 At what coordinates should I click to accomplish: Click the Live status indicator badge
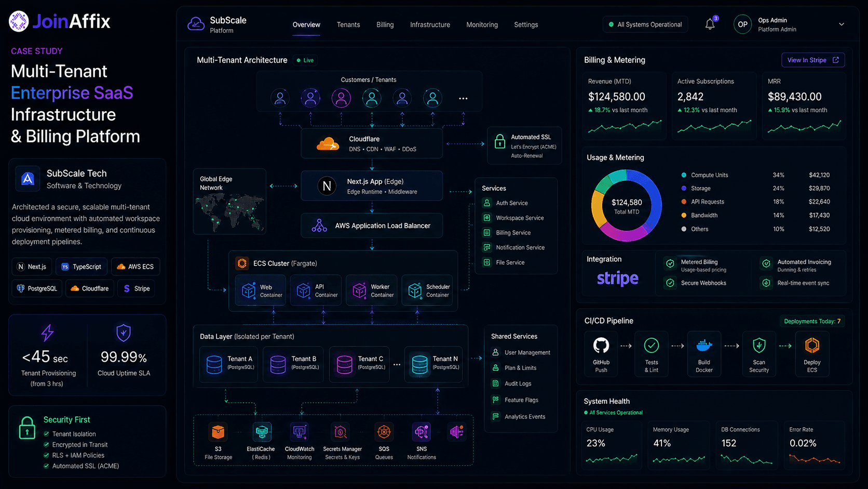(x=305, y=60)
